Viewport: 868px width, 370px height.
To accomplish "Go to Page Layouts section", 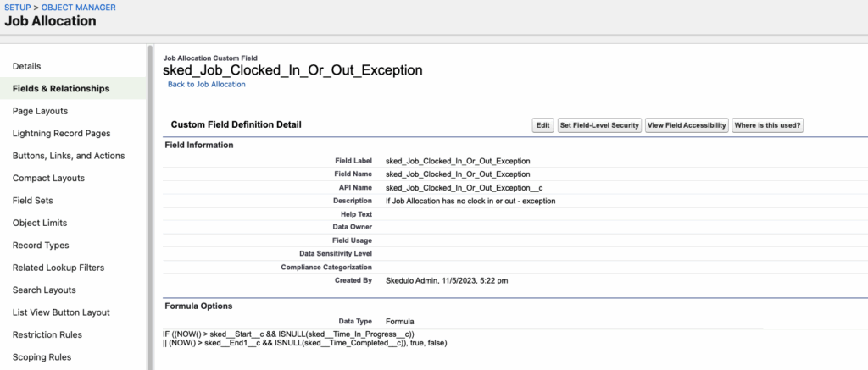I will pos(40,111).
